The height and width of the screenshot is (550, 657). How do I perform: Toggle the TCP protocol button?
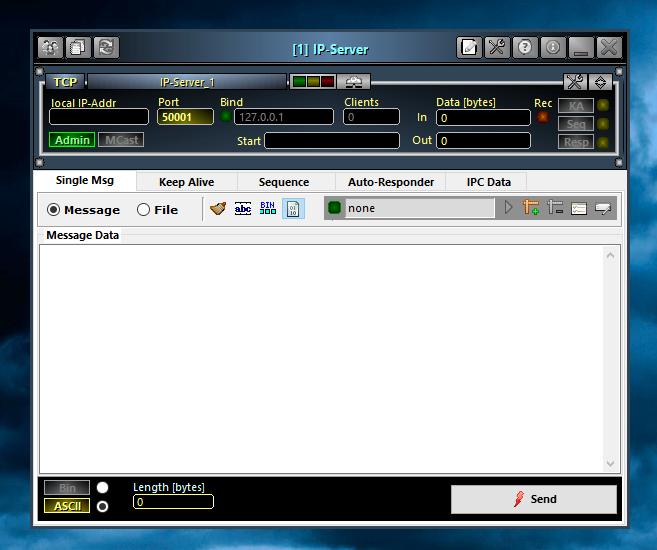(65, 82)
